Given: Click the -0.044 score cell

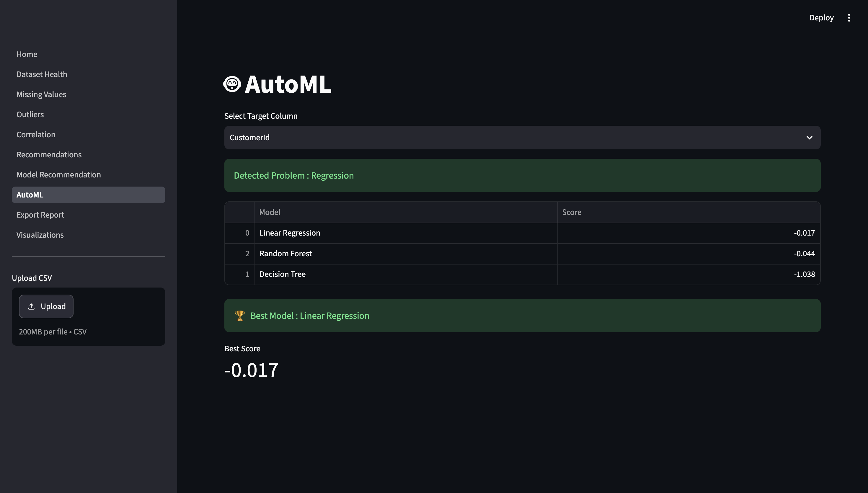Looking at the screenshot, I should pyautogui.click(x=689, y=254).
